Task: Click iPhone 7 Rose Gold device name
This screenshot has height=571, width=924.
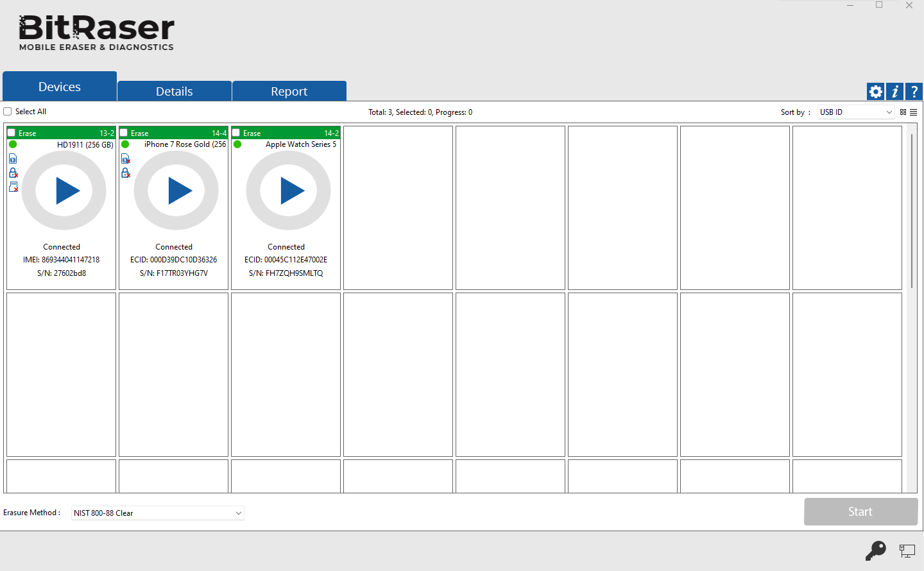Action: pyautogui.click(x=185, y=144)
